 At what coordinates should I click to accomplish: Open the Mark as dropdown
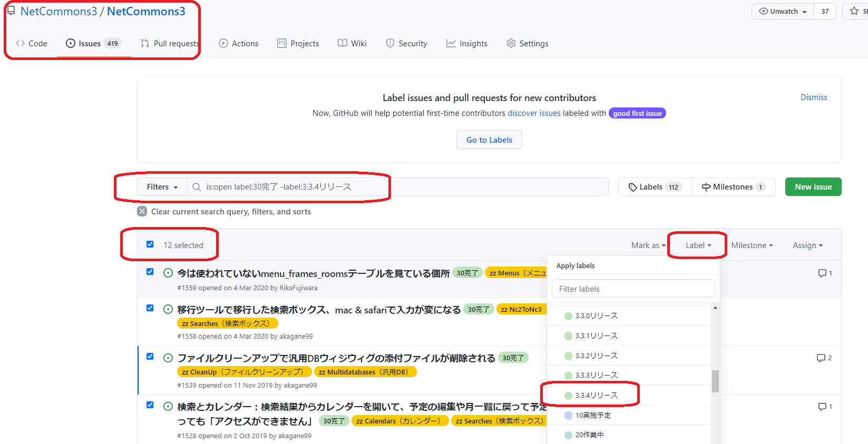tap(648, 245)
